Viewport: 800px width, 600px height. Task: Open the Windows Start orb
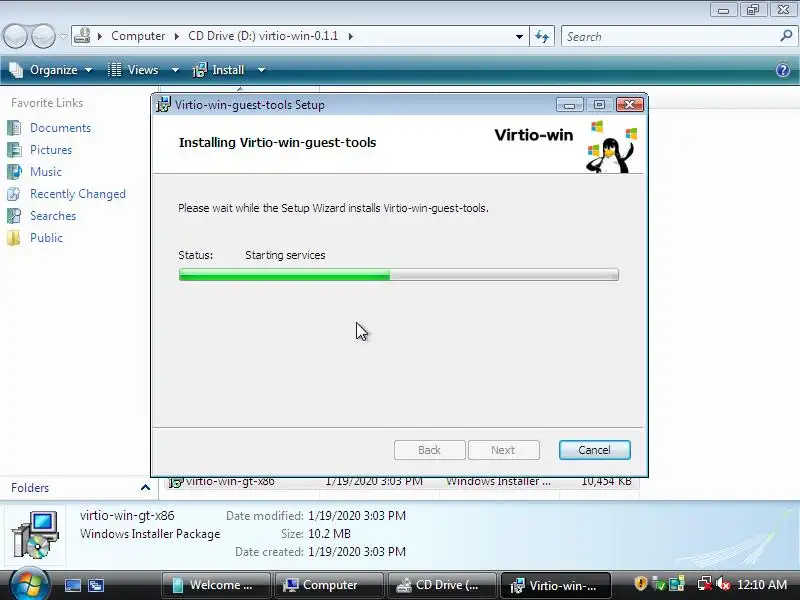(x=30, y=585)
